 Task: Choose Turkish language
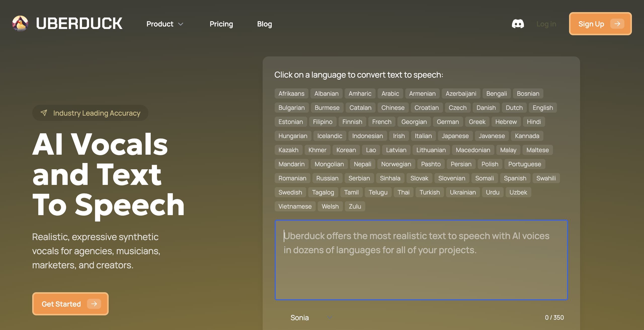coord(430,192)
